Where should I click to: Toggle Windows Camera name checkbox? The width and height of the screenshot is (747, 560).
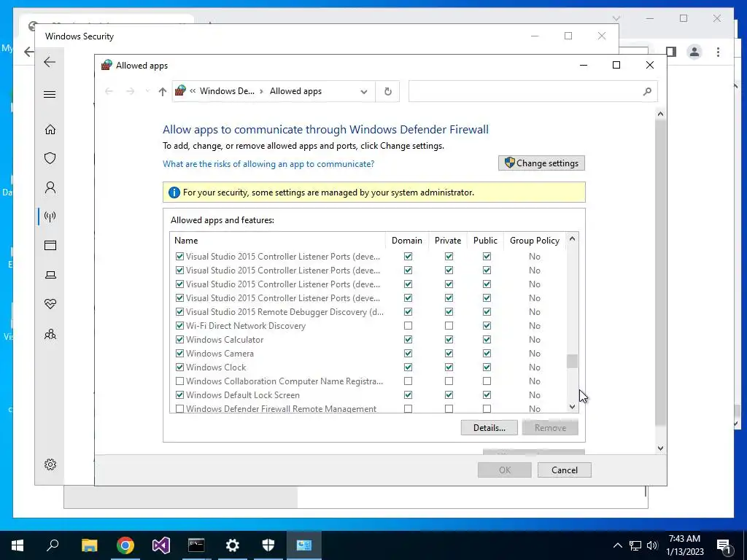179,354
